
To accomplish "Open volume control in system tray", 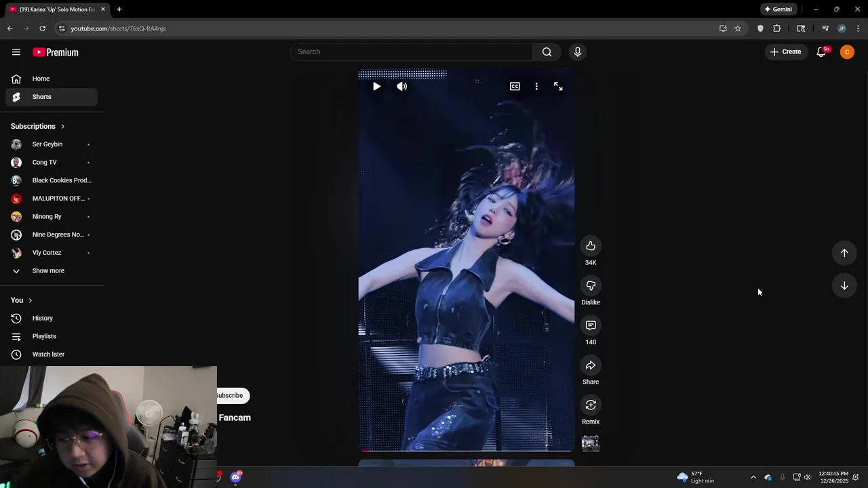I will coord(807,477).
